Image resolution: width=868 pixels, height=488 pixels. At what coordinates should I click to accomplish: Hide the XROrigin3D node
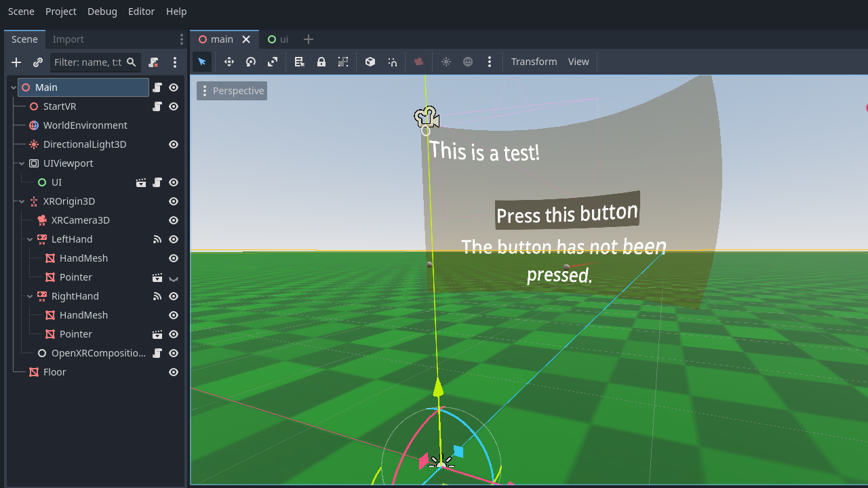174,201
